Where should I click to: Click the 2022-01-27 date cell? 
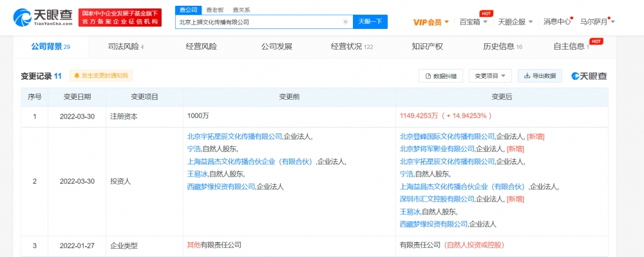[x=77, y=246]
